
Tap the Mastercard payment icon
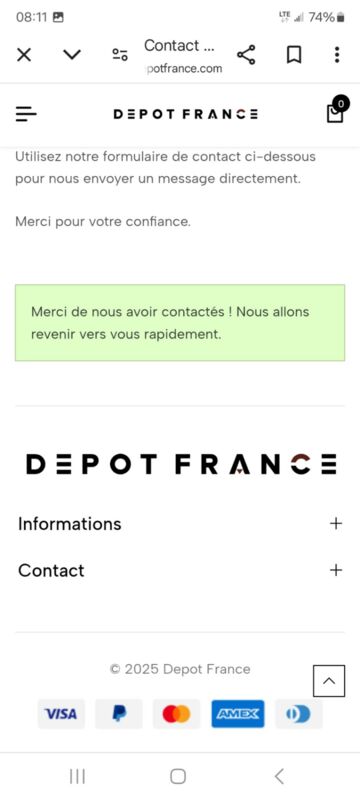176,714
